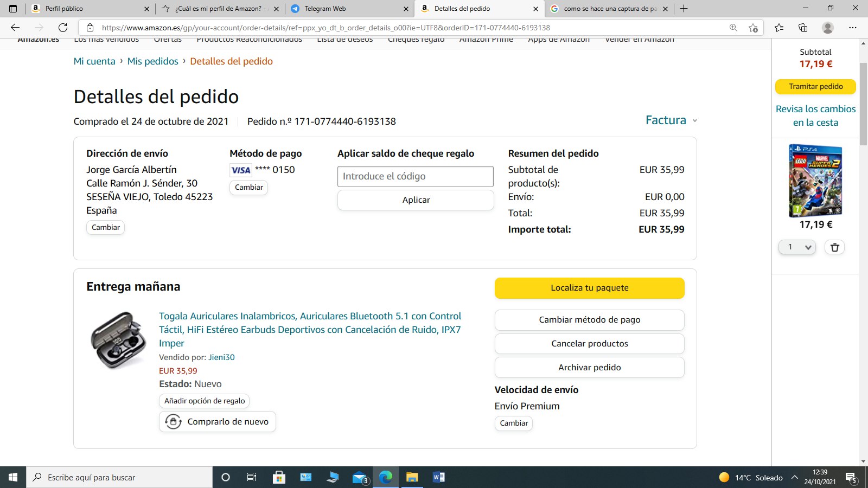Switch to the Perfil público tab
This screenshot has height=488, width=868.
click(x=90, y=9)
